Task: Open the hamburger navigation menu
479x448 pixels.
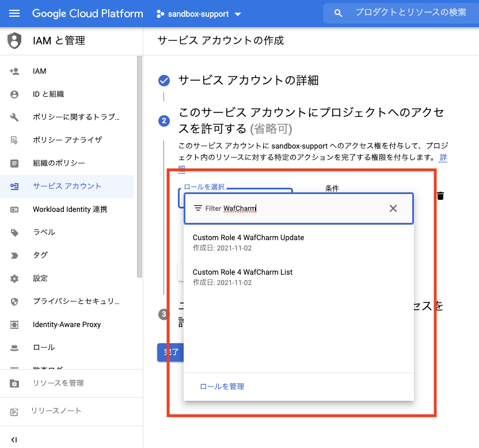Action: [x=14, y=13]
